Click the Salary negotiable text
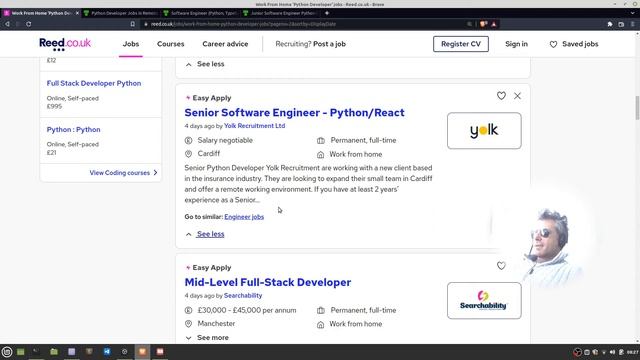 pyautogui.click(x=225, y=140)
